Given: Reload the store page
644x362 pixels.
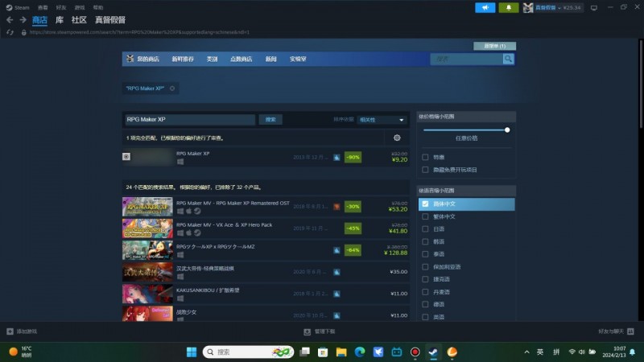Looking at the screenshot, I should tap(10, 32).
